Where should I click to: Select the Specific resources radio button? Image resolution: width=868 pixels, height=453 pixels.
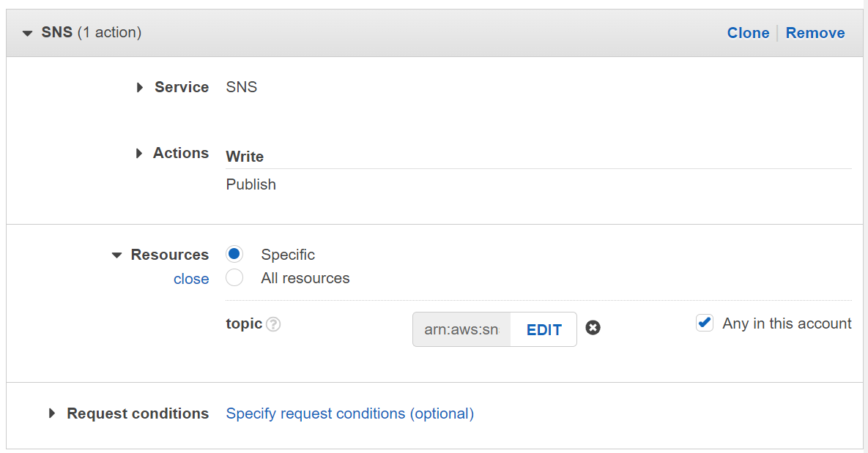click(234, 255)
